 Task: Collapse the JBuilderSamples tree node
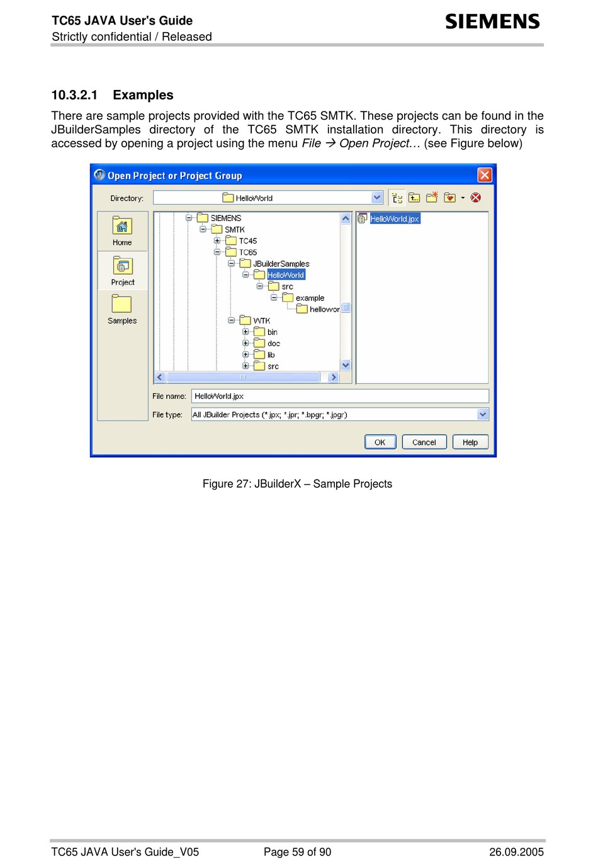[231, 264]
